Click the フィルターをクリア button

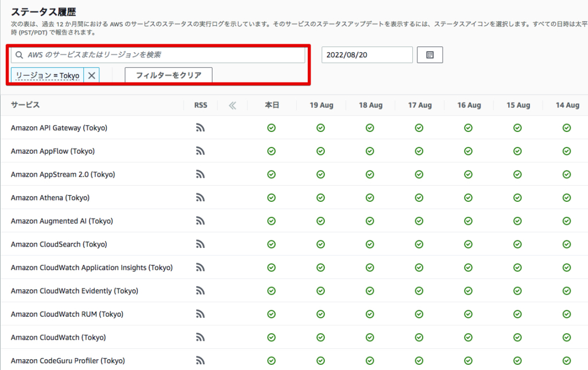pyautogui.click(x=168, y=75)
